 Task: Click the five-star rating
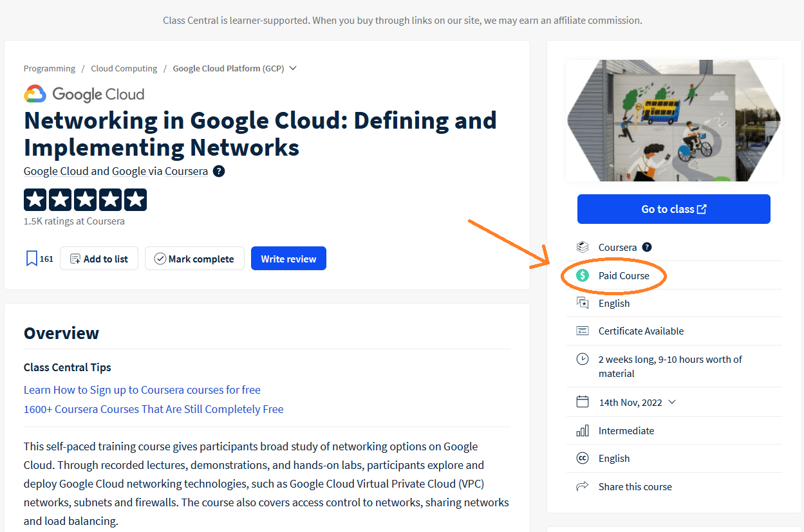(85, 199)
